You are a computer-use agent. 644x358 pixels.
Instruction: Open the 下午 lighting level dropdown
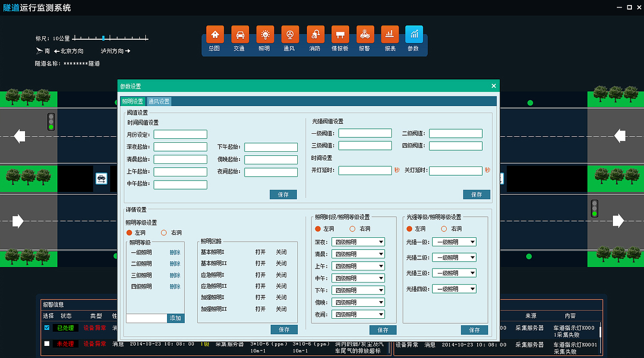[x=358, y=290]
